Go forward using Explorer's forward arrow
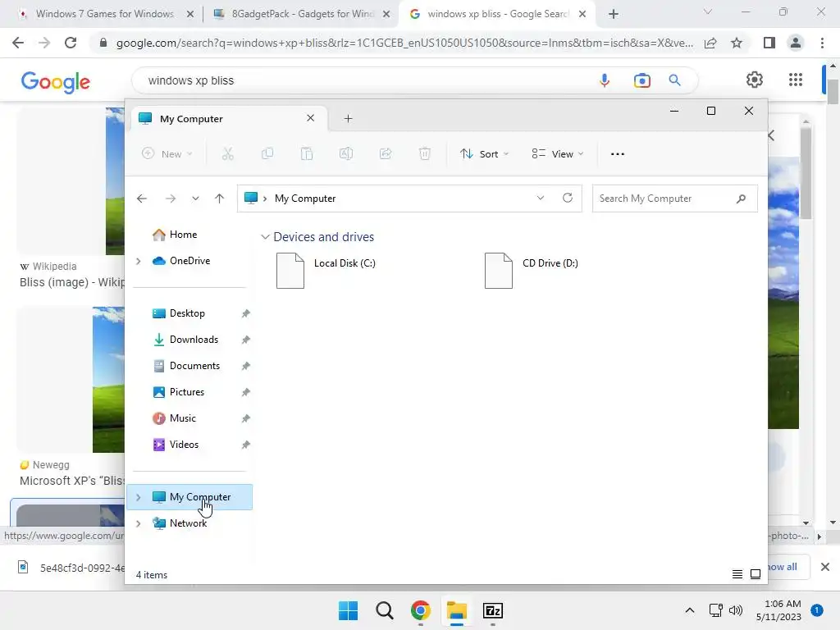 tap(171, 199)
